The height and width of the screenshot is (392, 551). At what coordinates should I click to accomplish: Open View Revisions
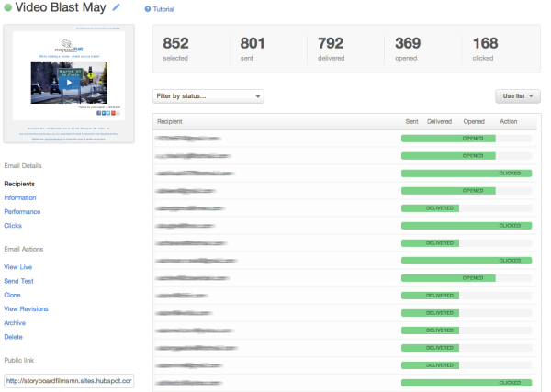pyautogui.click(x=26, y=308)
